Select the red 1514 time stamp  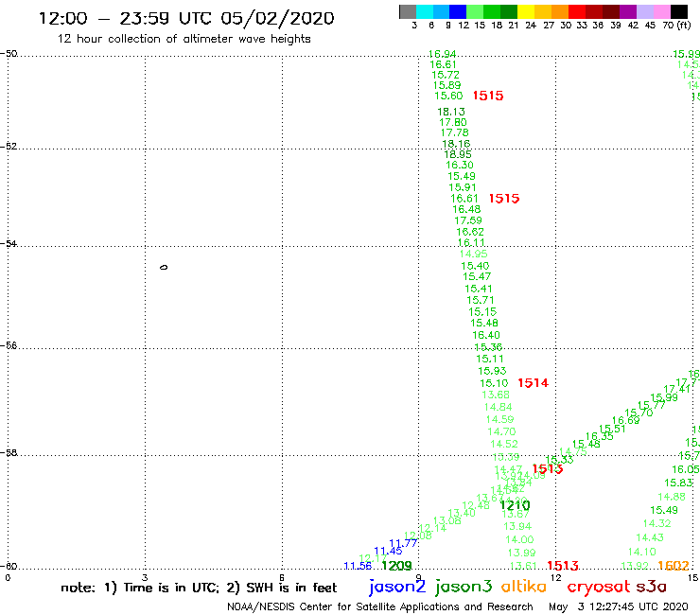pyautogui.click(x=533, y=383)
